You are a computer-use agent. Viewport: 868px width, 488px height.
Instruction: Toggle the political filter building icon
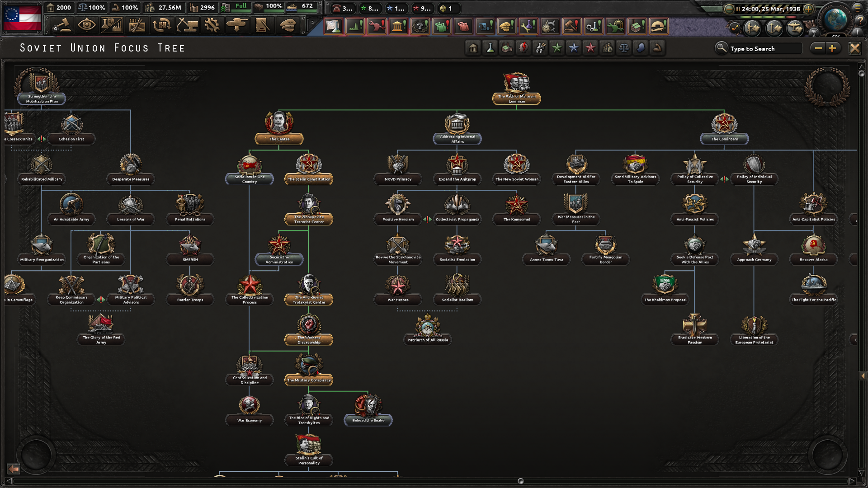point(473,48)
